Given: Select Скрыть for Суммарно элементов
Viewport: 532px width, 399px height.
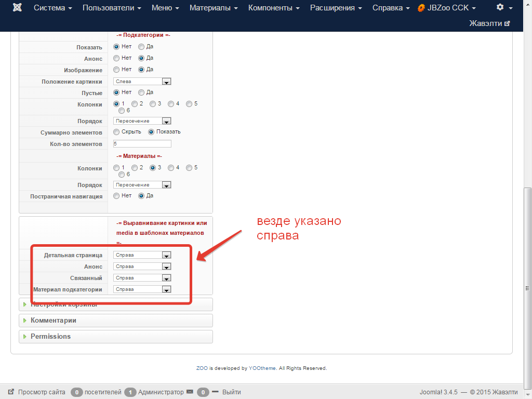Looking at the screenshot, I should 116,132.
